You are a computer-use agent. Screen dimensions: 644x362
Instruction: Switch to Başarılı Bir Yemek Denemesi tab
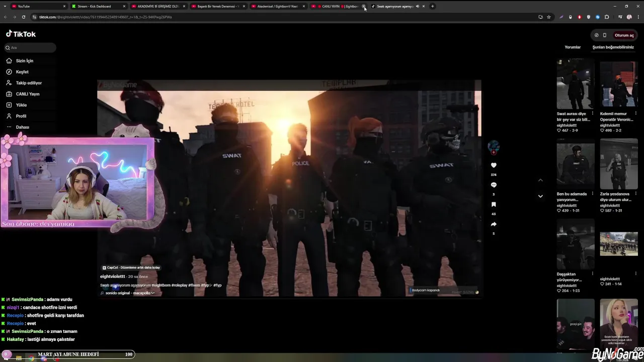coord(217,6)
